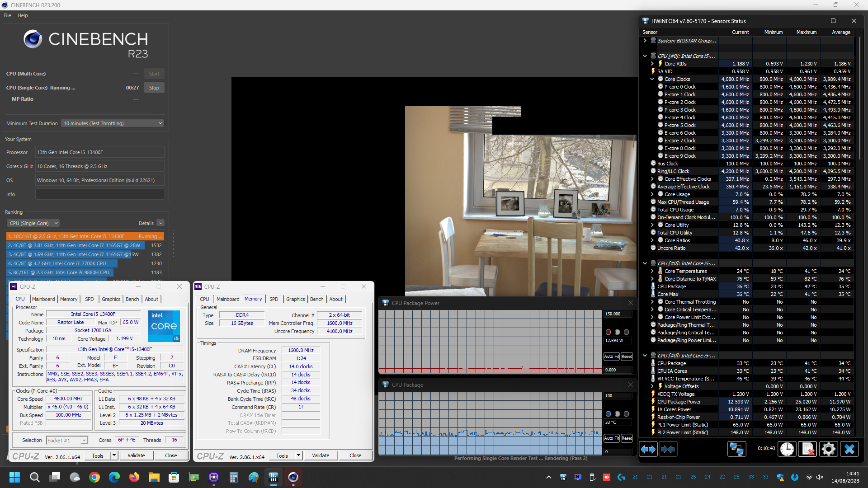Click Logitech G Hub tray icon
868x488 pixels.
tap(621, 477)
